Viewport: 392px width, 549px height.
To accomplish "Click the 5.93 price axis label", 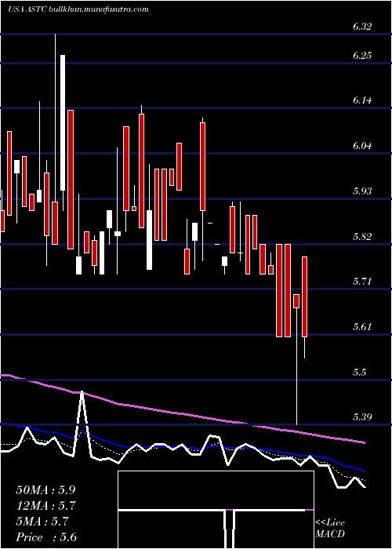I will point(362,191).
